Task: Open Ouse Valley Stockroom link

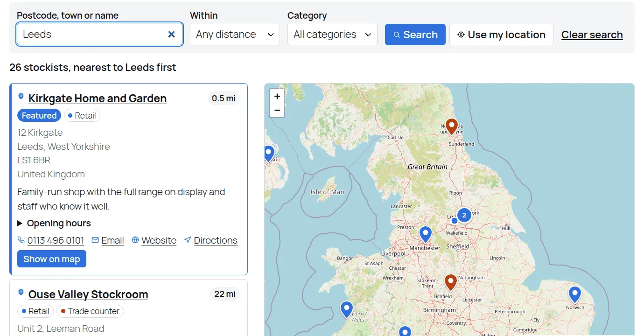Action: coord(88,294)
